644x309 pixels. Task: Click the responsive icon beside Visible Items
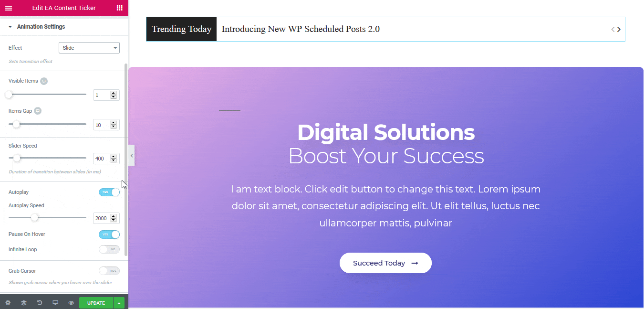(44, 81)
